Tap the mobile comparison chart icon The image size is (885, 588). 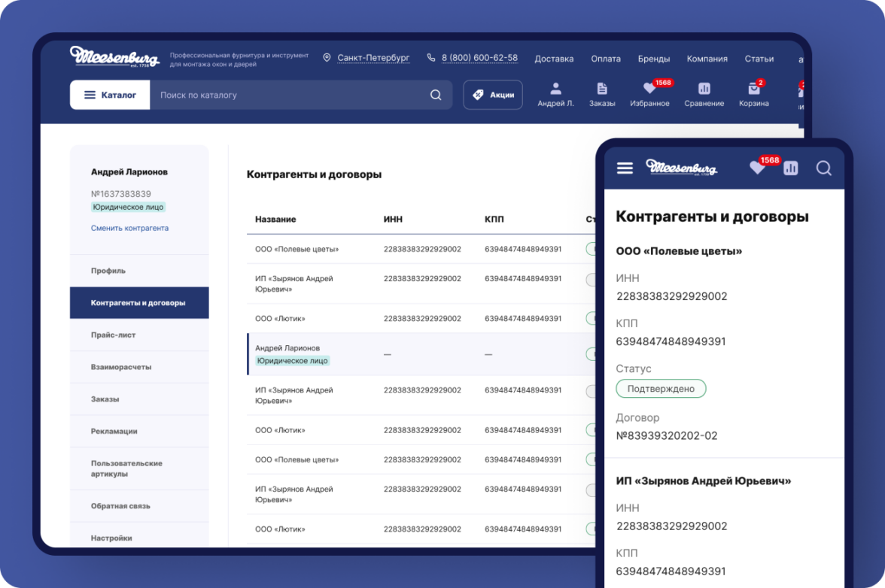790,168
